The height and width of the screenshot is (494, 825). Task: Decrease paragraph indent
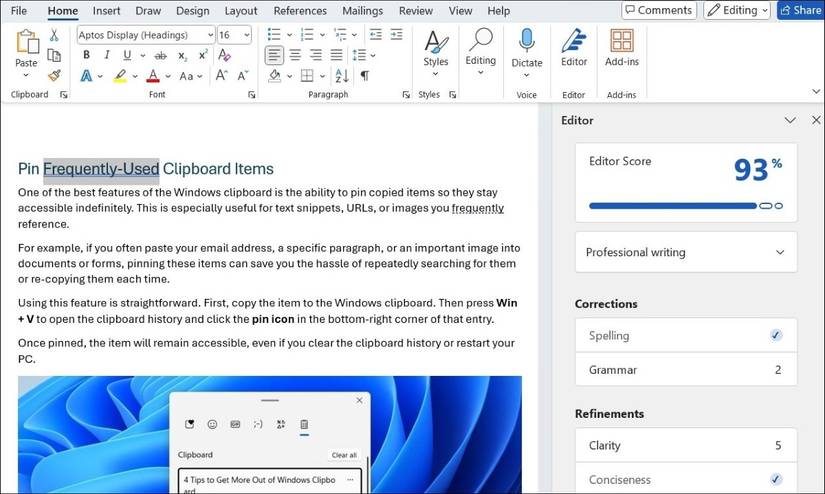[376, 35]
